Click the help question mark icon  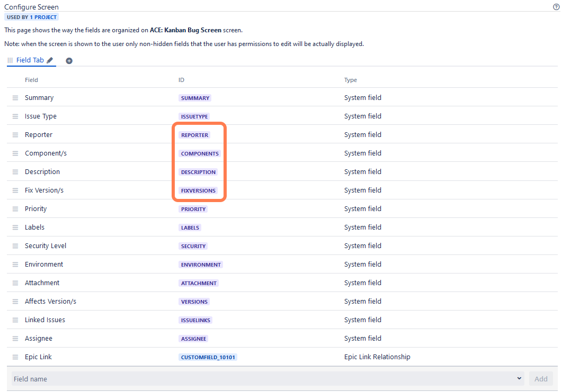click(x=556, y=7)
